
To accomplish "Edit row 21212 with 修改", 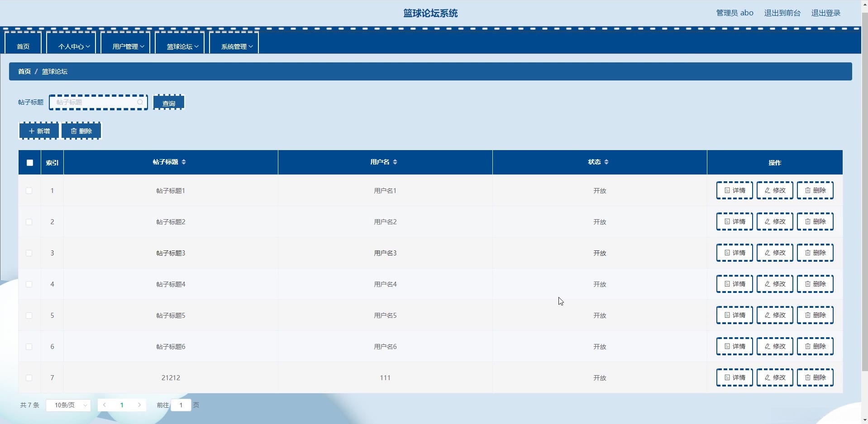I will click(x=775, y=377).
